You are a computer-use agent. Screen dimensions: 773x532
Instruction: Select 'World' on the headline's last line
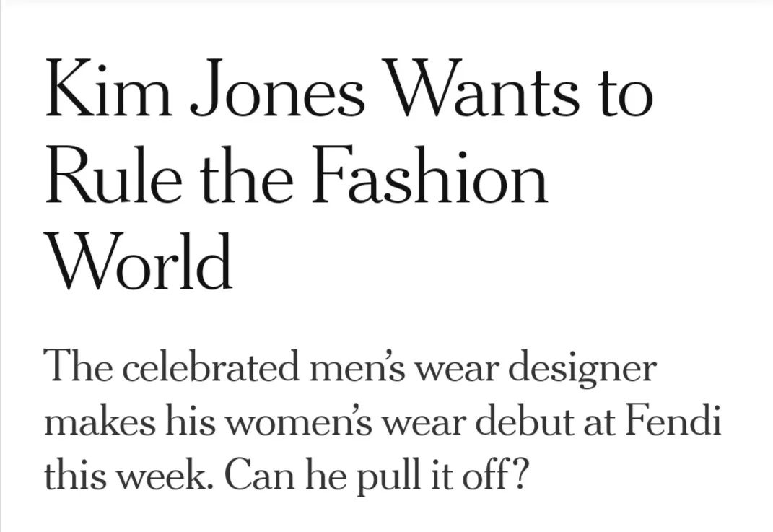pos(139,261)
